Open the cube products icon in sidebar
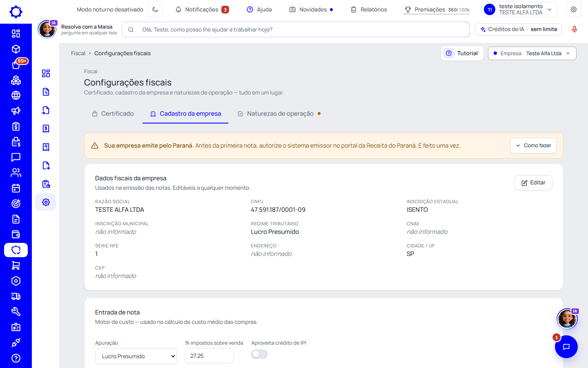Screen dimensions: 588x368 pyautogui.click(x=16, y=49)
